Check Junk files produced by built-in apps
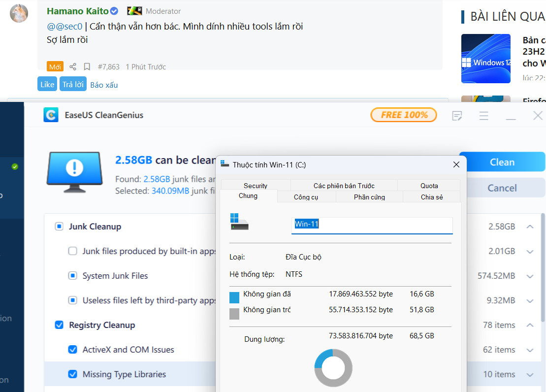The width and height of the screenshot is (546, 392). tap(72, 251)
